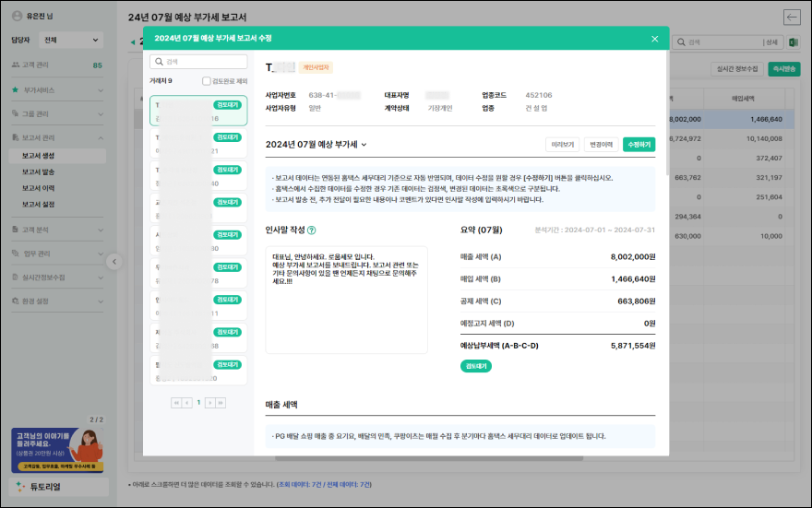This screenshot has height=508, width=812.
Task: Click the client search field in the dialog
Action: (x=199, y=62)
